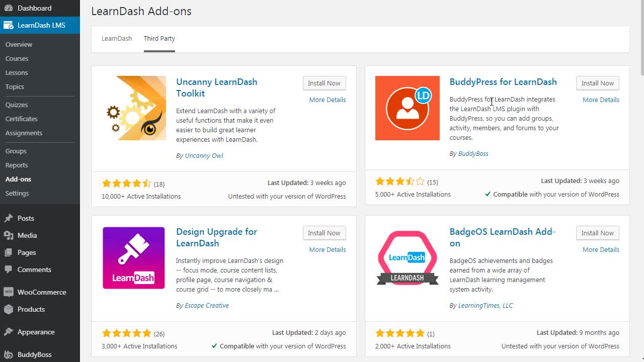Install Design Upgrade for LearnDash

click(325, 233)
